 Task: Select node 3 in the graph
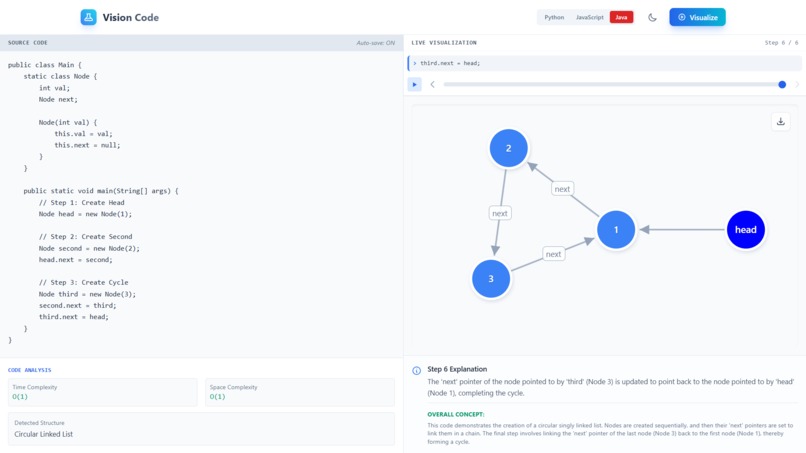(x=491, y=279)
